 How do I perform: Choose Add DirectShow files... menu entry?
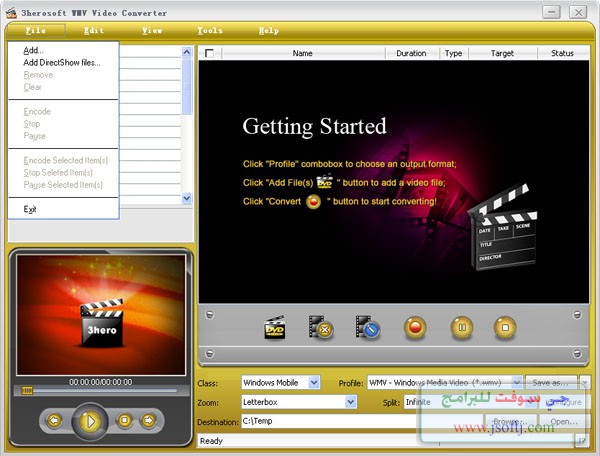pyautogui.click(x=63, y=62)
